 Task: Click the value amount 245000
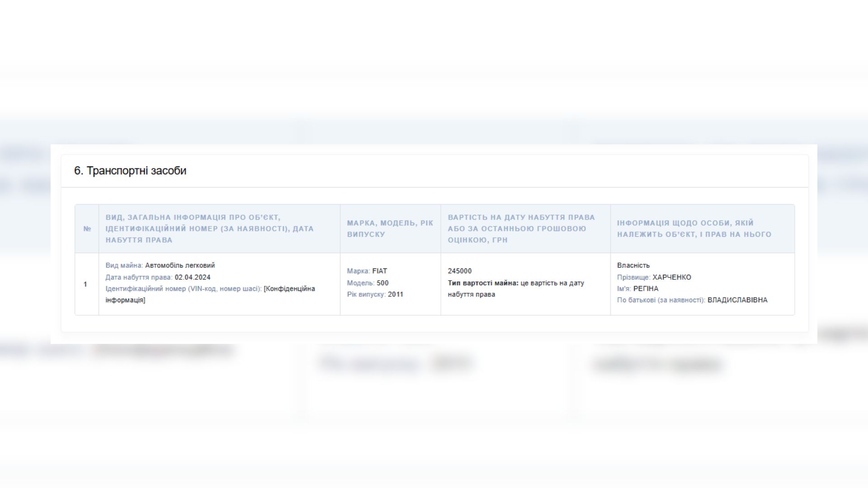tap(460, 271)
